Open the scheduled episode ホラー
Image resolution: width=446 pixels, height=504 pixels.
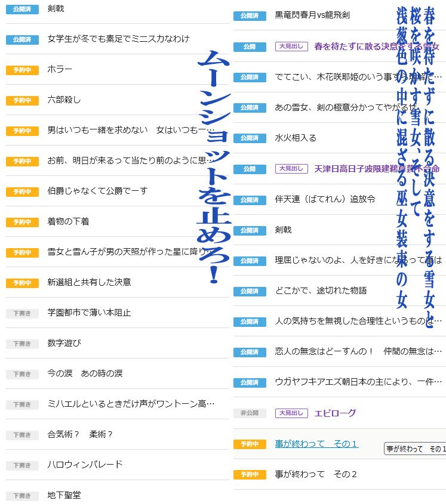pos(60,69)
